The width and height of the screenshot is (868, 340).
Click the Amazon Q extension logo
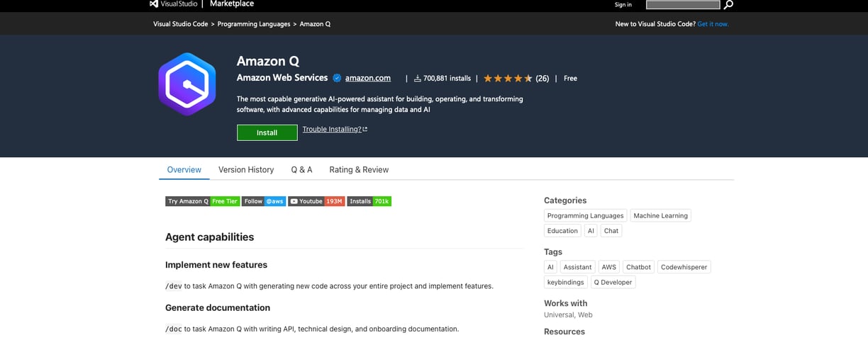pyautogui.click(x=187, y=84)
